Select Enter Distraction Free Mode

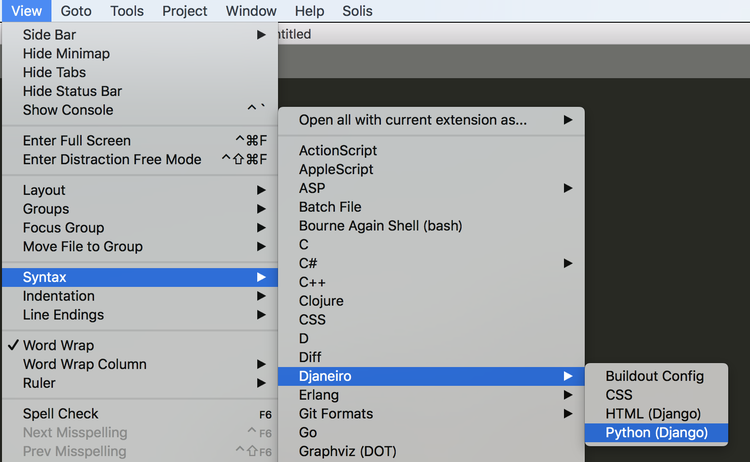pos(140,159)
